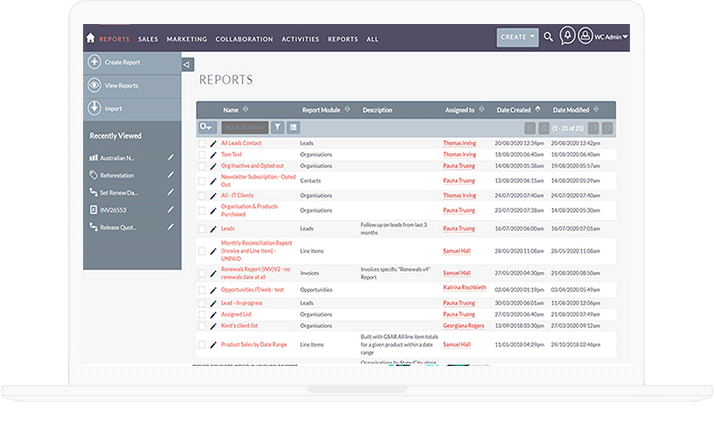Edit the Australian N... recent item via its pencil
715x430 pixels.
tap(170, 158)
